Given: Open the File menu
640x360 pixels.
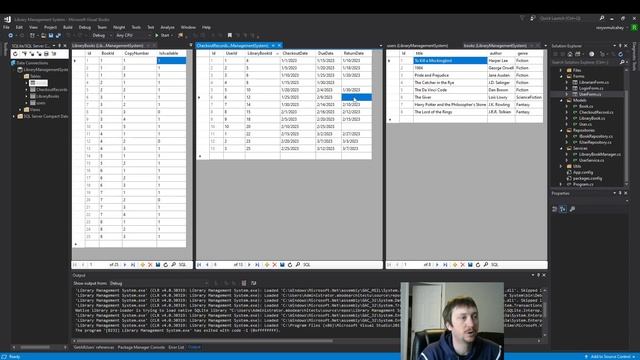Looking at the screenshot, I should pyautogui.click(x=6, y=27).
